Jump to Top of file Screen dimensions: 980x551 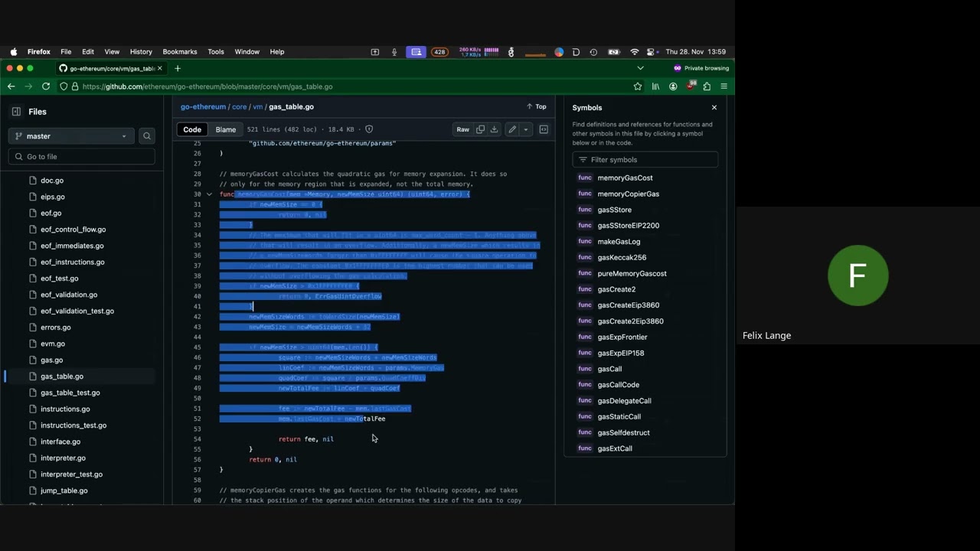click(x=536, y=107)
